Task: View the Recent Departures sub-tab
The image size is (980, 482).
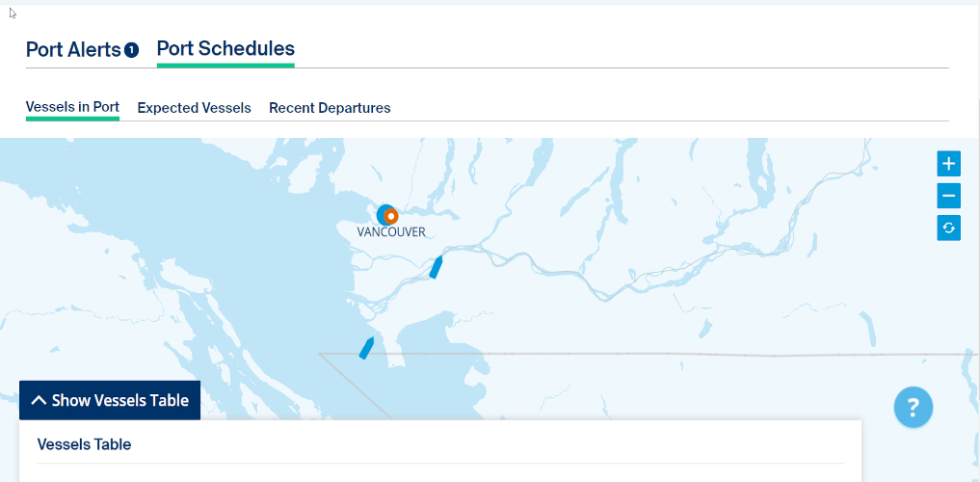Action: (x=330, y=108)
